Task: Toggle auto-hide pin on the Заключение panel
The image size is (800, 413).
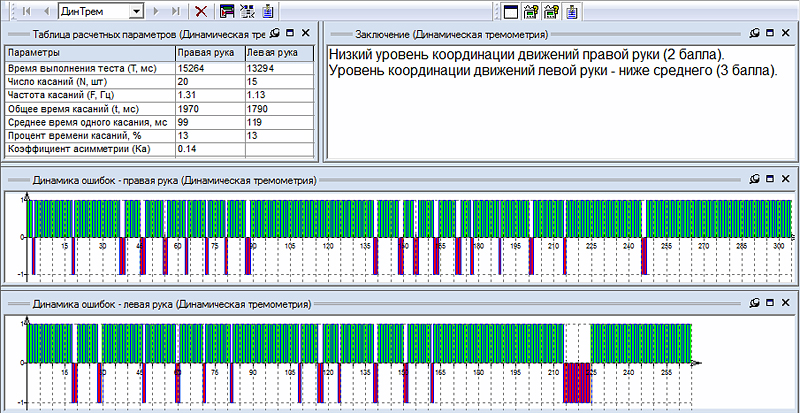Action: 755,33
